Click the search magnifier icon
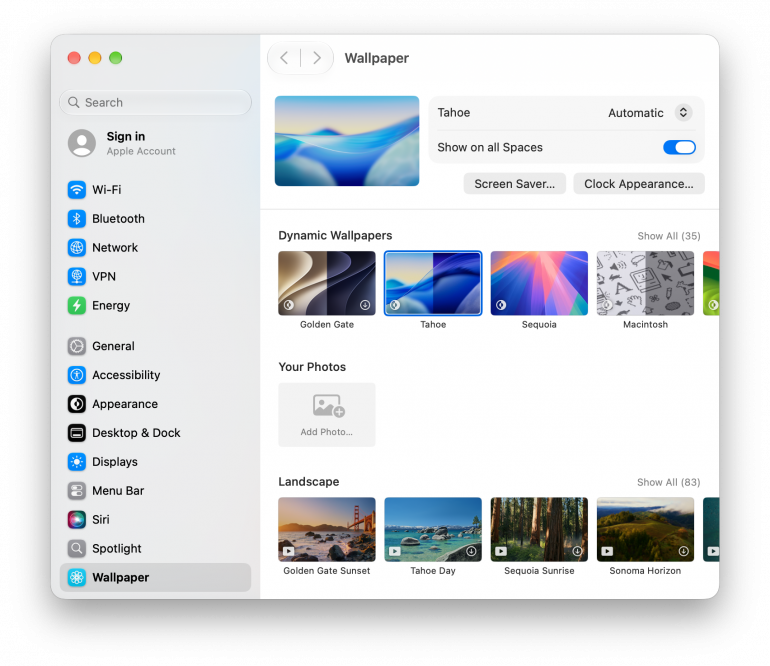770x666 pixels. (74, 102)
